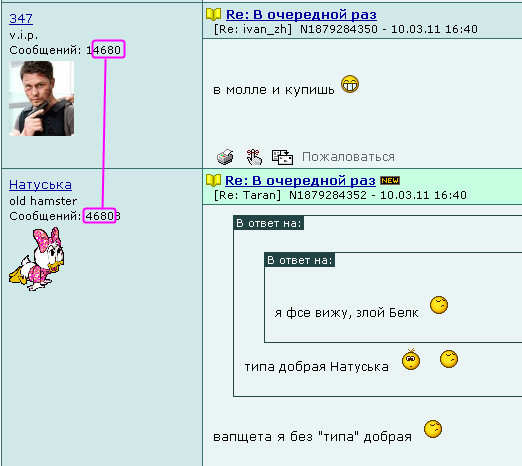The image size is (522, 466).
Task: Click printer icon under first post
Action: (x=225, y=157)
